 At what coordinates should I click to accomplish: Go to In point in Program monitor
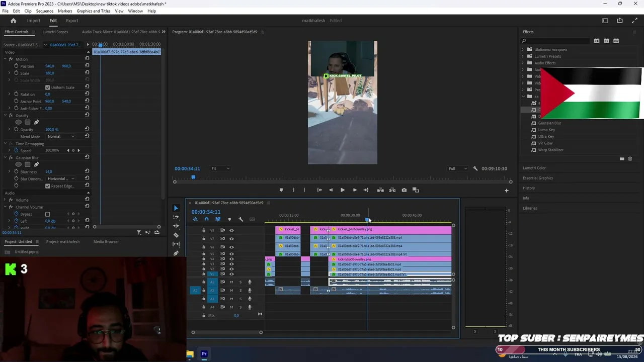click(x=319, y=190)
